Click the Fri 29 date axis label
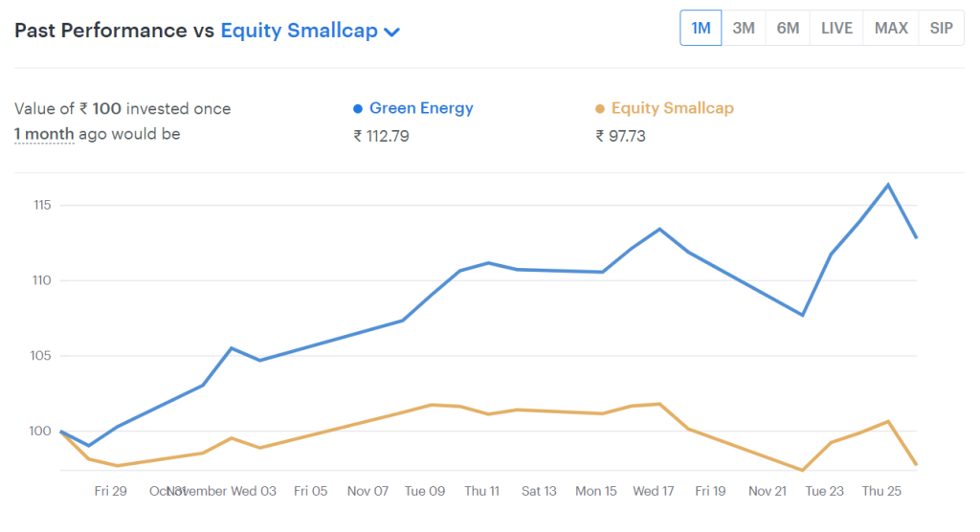 coord(110,491)
